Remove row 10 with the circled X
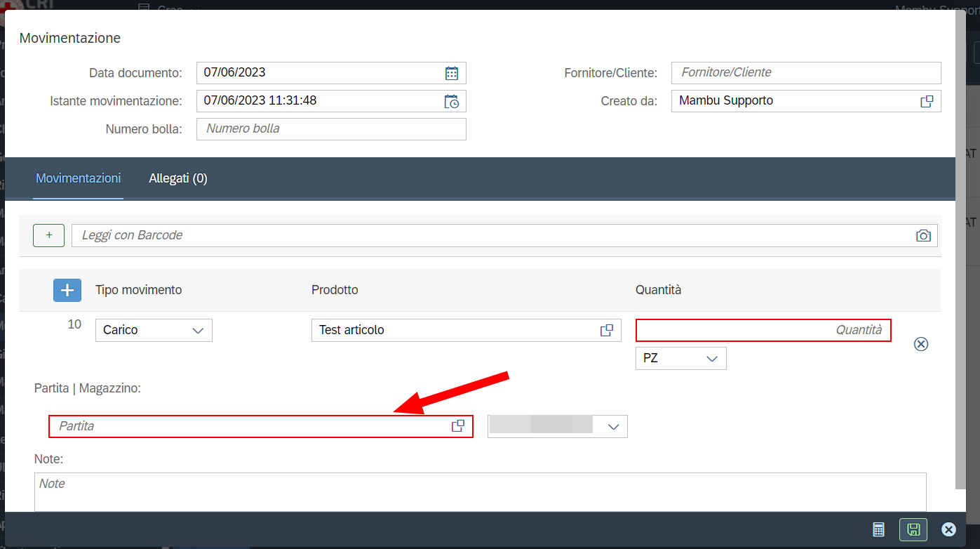Screen dimensions: 980x549 [921, 344]
